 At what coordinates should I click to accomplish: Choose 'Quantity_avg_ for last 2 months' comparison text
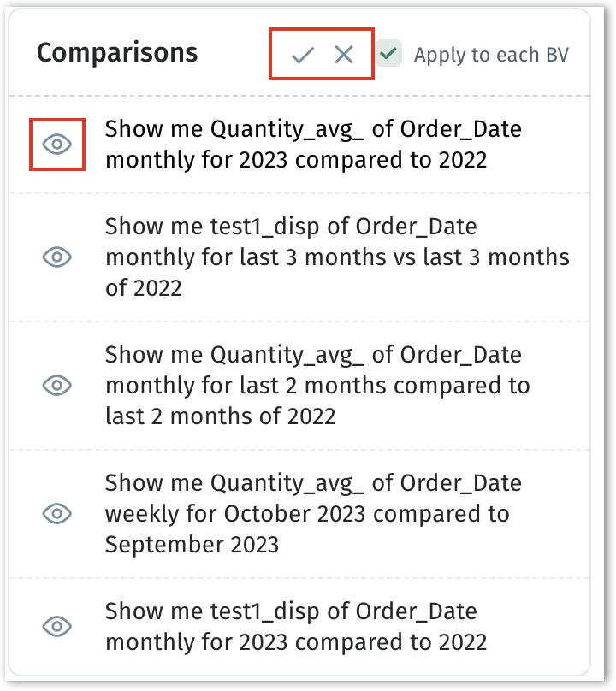317,385
